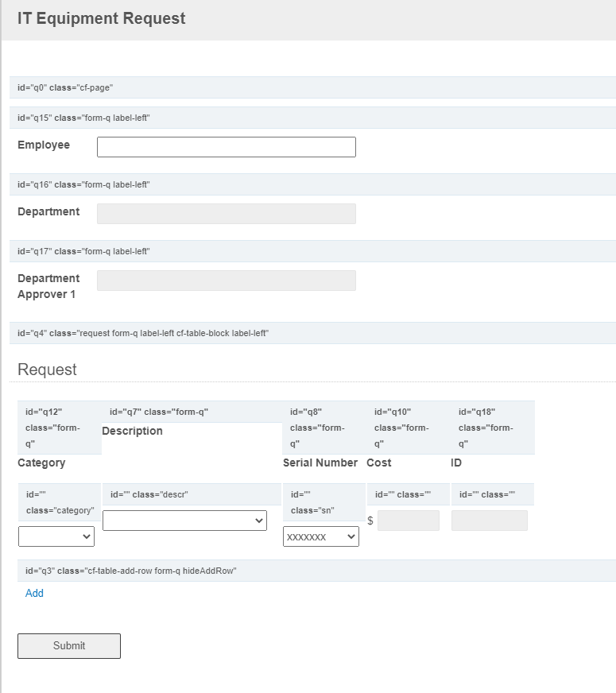616x693 pixels.
Task: Open the Category dropdown
Action: click(x=56, y=536)
